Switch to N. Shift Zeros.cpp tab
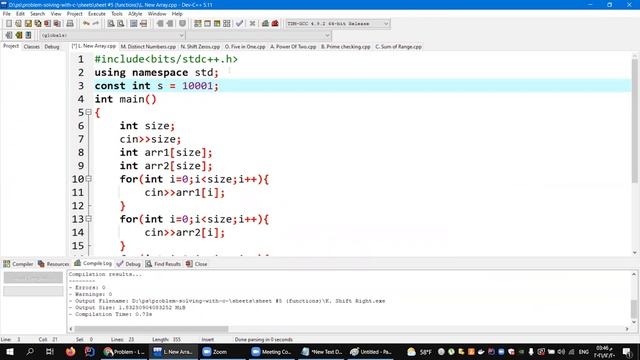 coord(200,47)
